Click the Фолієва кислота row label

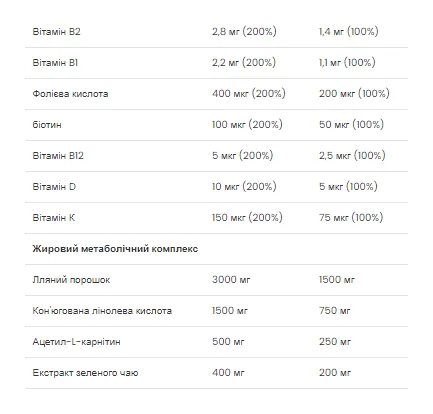(70, 94)
